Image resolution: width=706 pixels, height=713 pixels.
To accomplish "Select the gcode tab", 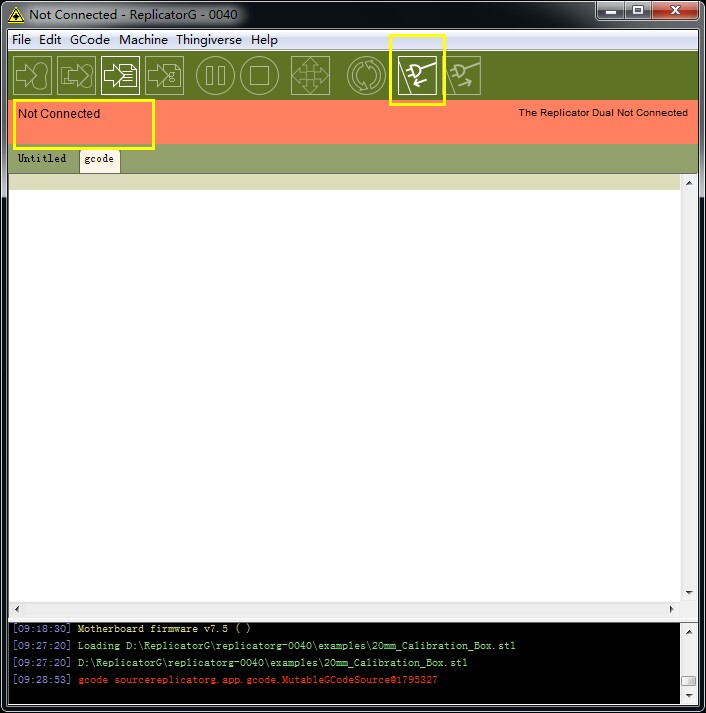I will [100, 160].
